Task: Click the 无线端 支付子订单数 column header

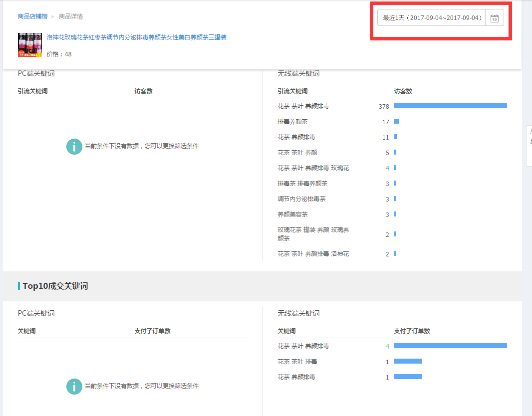Action: point(412,331)
